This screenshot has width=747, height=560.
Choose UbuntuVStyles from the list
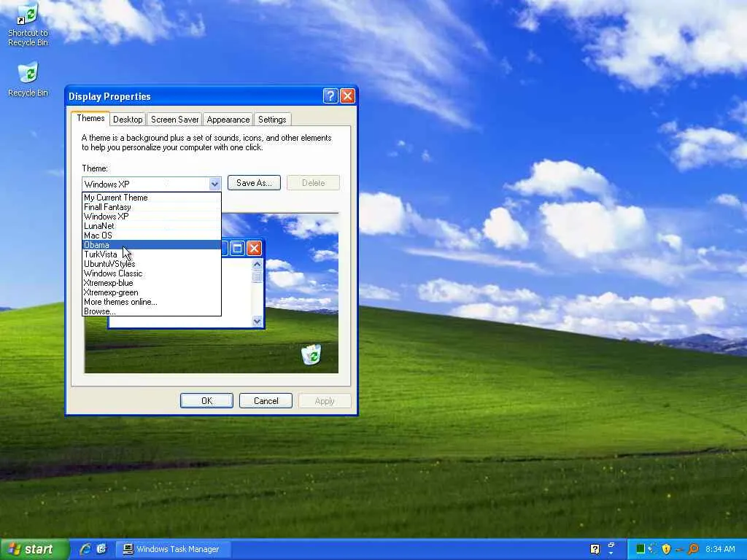(x=152, y=264)
